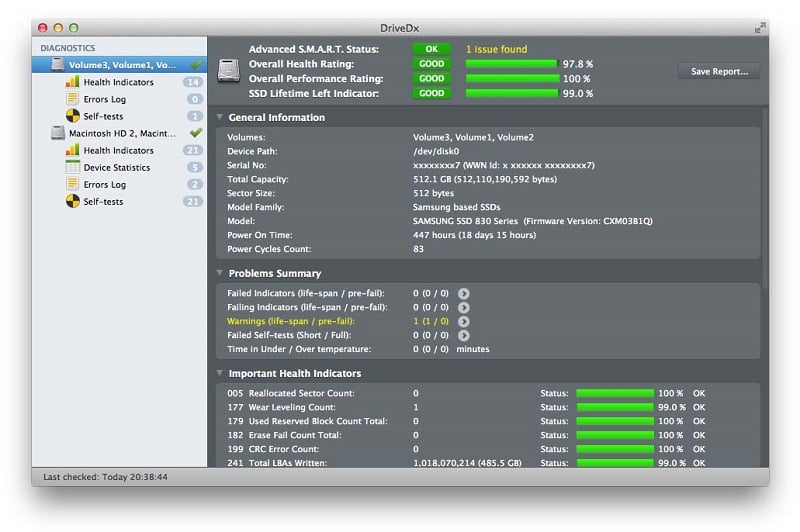Open Errors Log with badge 2
The image size is (800, 532).
click(x=119, y=185)
